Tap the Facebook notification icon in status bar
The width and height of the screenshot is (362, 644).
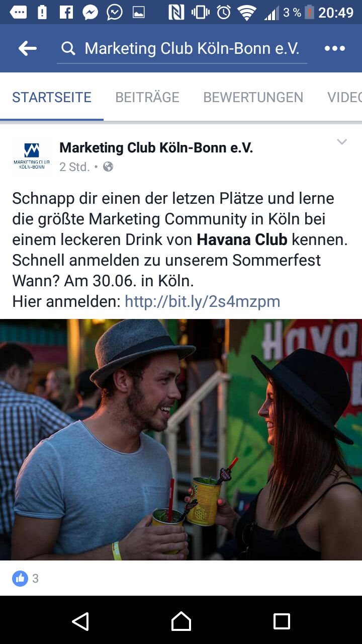pos(66,12)
